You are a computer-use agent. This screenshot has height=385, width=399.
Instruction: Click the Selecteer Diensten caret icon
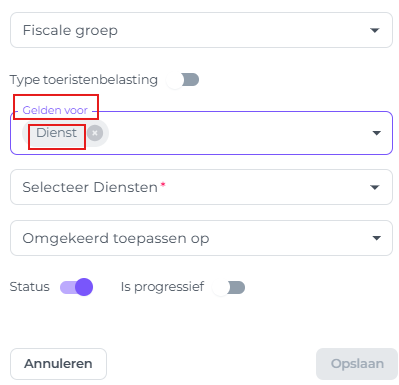[x=375, y=187]
